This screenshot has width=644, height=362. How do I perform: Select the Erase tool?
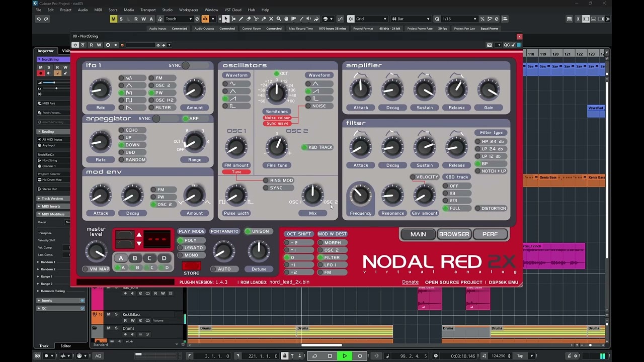(249, 19)
